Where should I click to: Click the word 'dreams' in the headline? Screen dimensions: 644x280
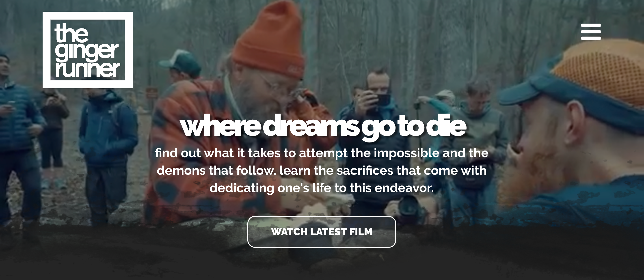[311, 126]
